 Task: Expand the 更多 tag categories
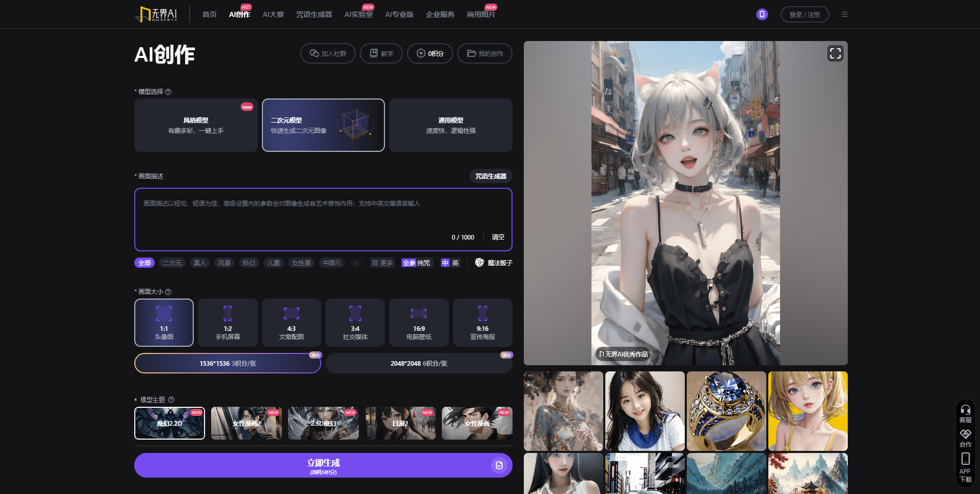click(382, 263)
